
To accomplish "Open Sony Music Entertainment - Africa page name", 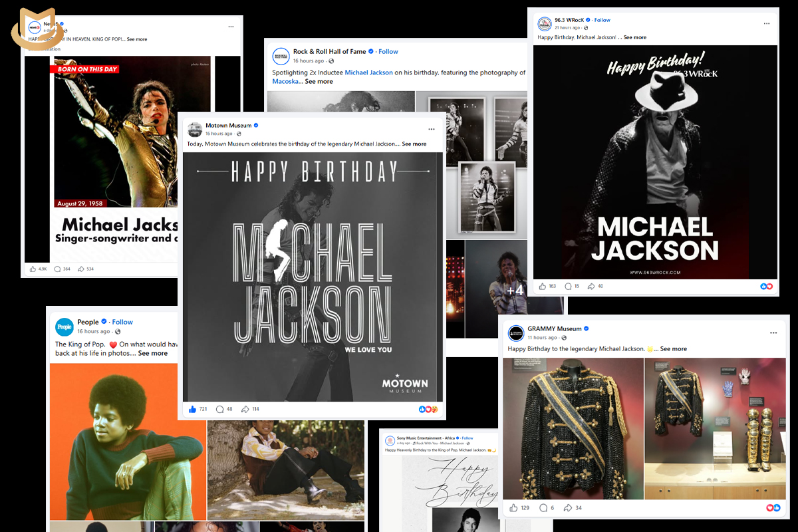I will click(x=424, y=438).
